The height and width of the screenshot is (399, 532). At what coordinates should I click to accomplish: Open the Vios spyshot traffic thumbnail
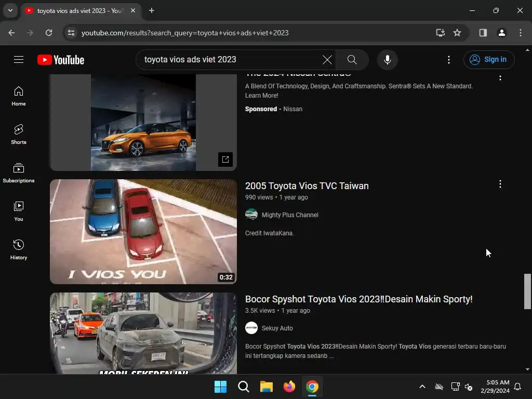[143, 333]
